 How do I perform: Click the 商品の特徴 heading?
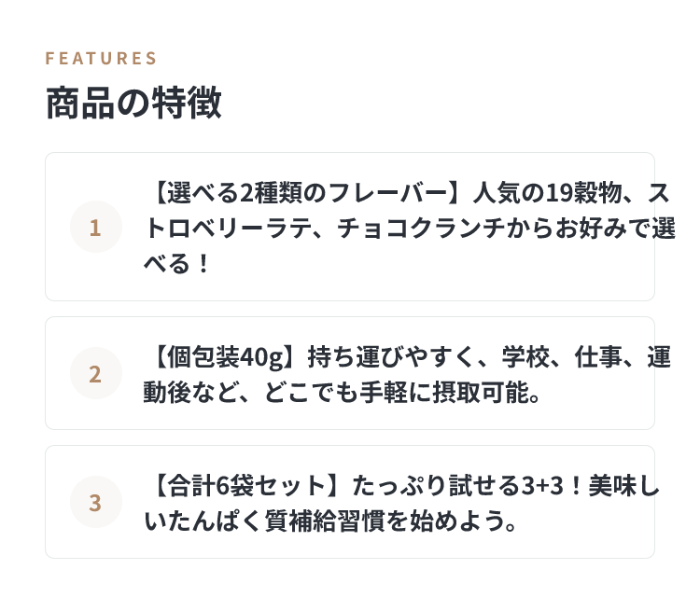[133, 103]
